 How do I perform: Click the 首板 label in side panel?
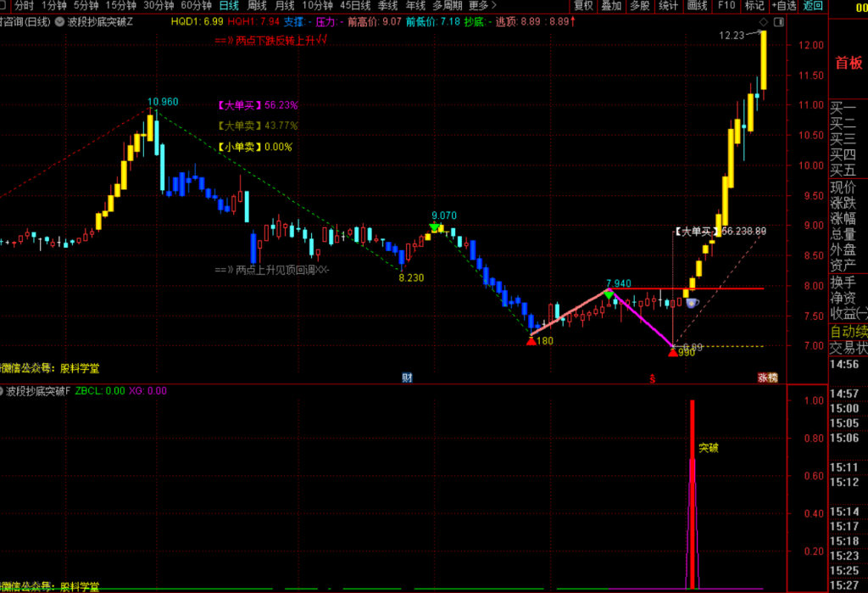pyautogui.click(x=849, y=63)
